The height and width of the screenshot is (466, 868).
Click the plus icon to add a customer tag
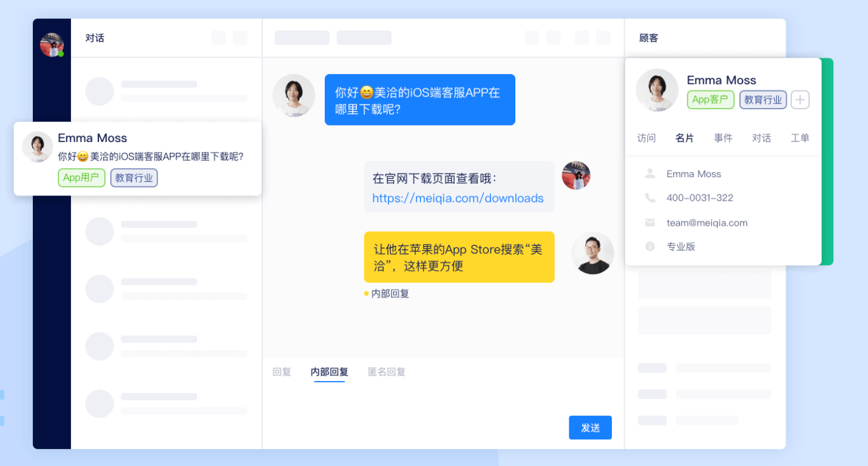click(800, 100)
